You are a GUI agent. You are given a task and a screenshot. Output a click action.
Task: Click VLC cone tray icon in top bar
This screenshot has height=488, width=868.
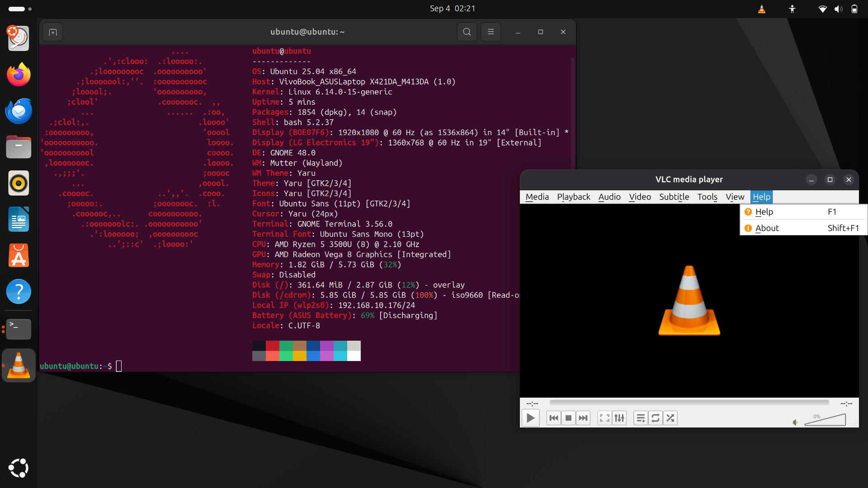click(x=762, y=9)
